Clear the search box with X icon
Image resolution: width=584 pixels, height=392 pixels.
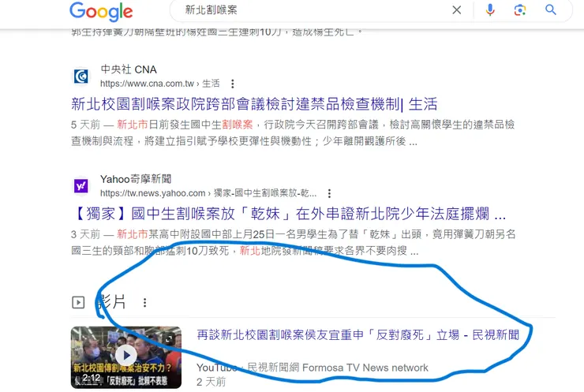[457, 10]
